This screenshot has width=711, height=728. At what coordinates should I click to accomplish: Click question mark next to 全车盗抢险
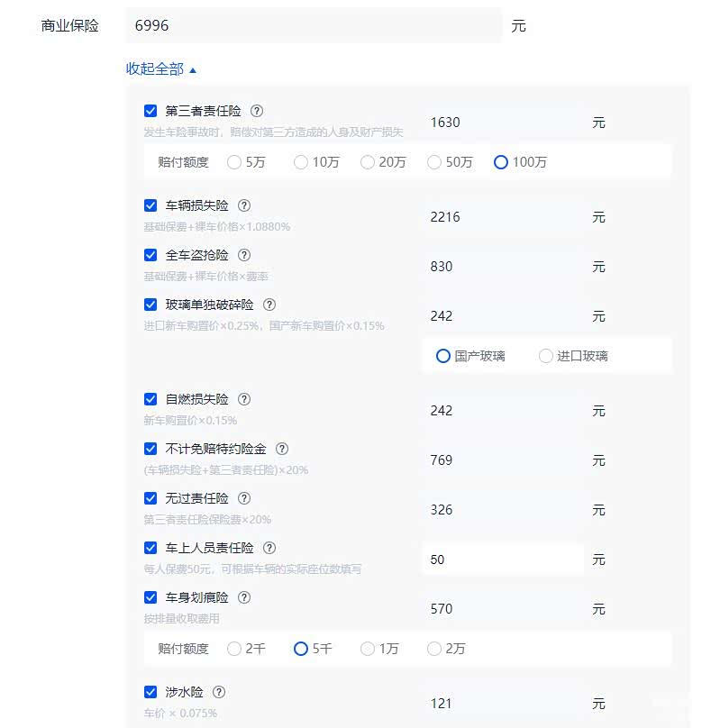coord(244,255)
